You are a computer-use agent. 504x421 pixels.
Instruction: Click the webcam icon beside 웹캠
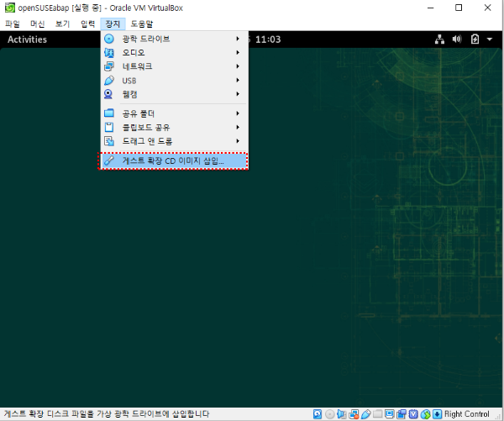coord(108,94)
